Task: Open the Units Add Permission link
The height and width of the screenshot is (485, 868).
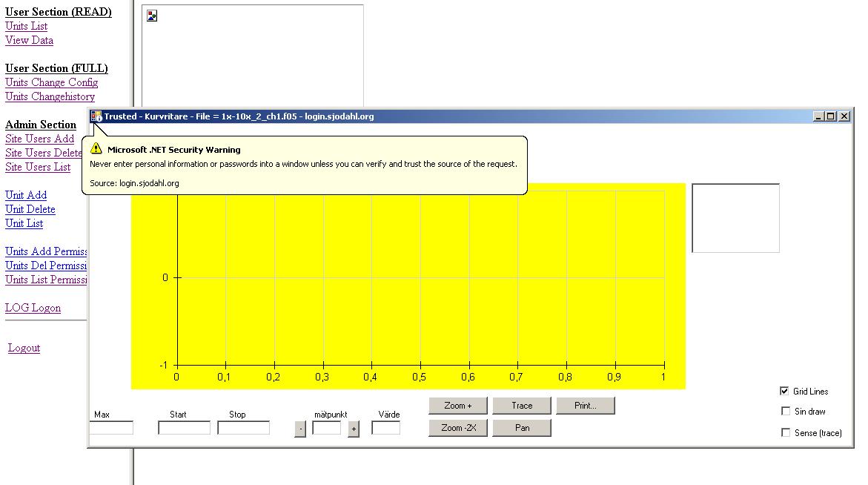Action: coord(46,252)
